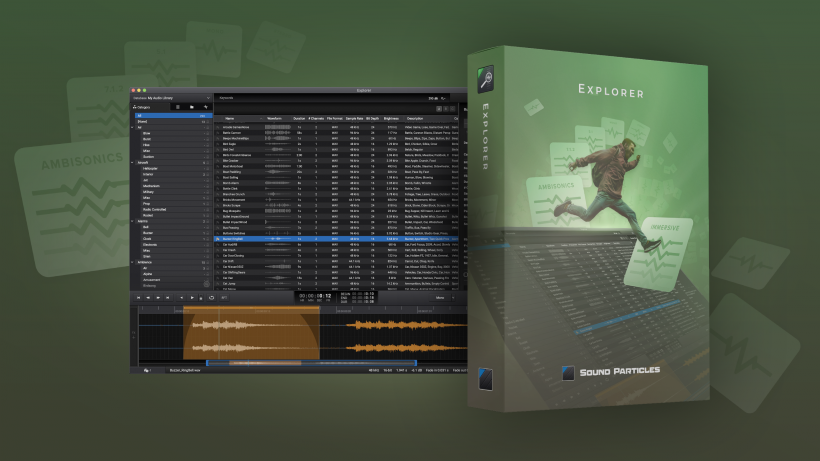Click the file icon of Buzzer RingBell row

(218, 239)
